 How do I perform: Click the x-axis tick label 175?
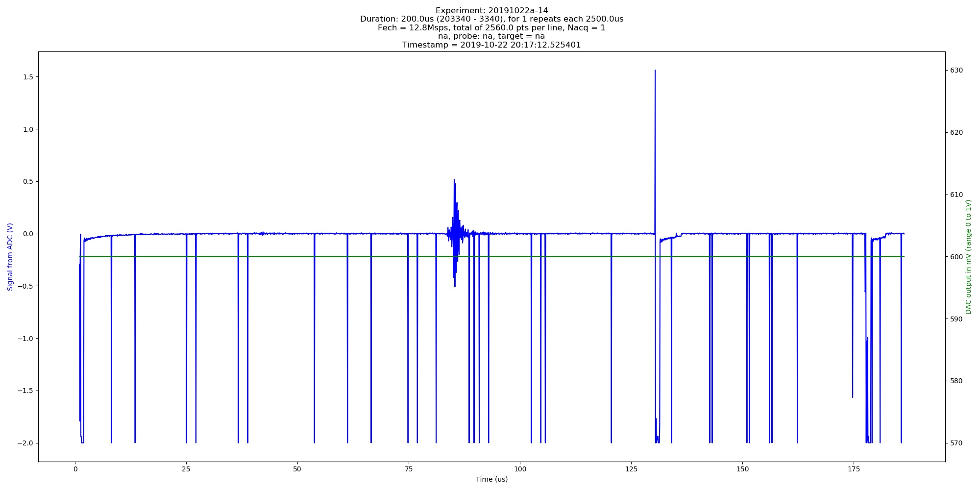click(x=854, y=469)
